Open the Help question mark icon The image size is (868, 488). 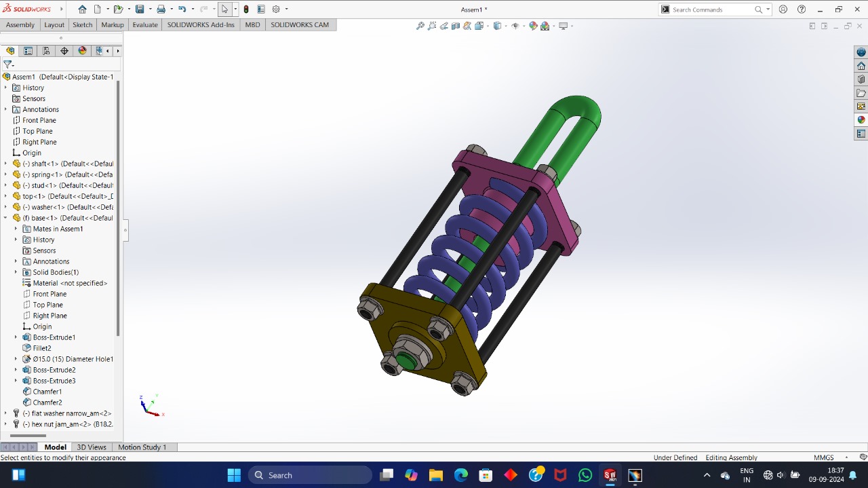[802, 10]
